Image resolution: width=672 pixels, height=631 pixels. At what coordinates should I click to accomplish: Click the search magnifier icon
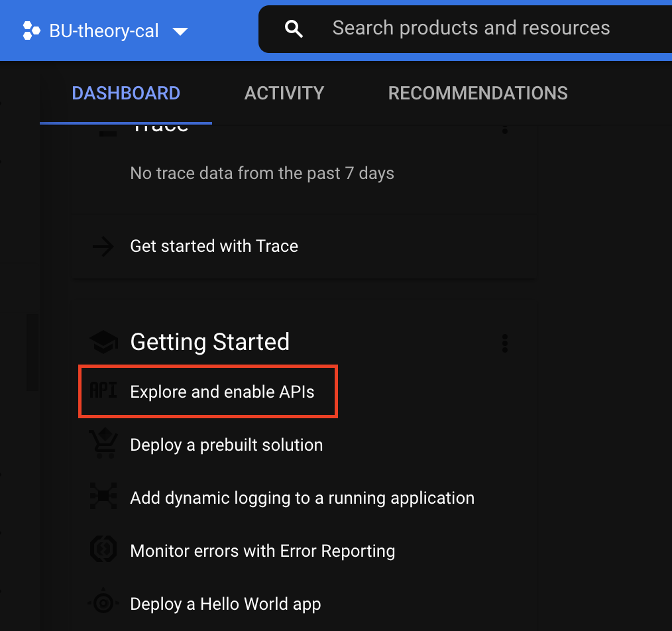pos(294,29)
